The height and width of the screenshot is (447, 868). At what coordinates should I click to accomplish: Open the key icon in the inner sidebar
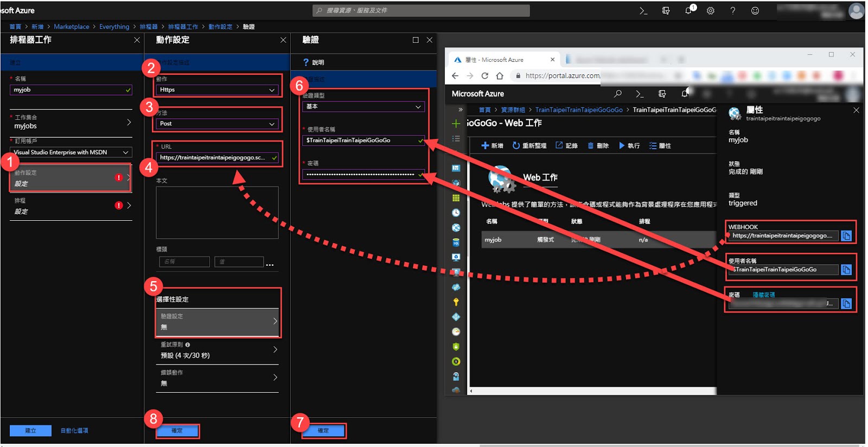(x=456, y=302)
